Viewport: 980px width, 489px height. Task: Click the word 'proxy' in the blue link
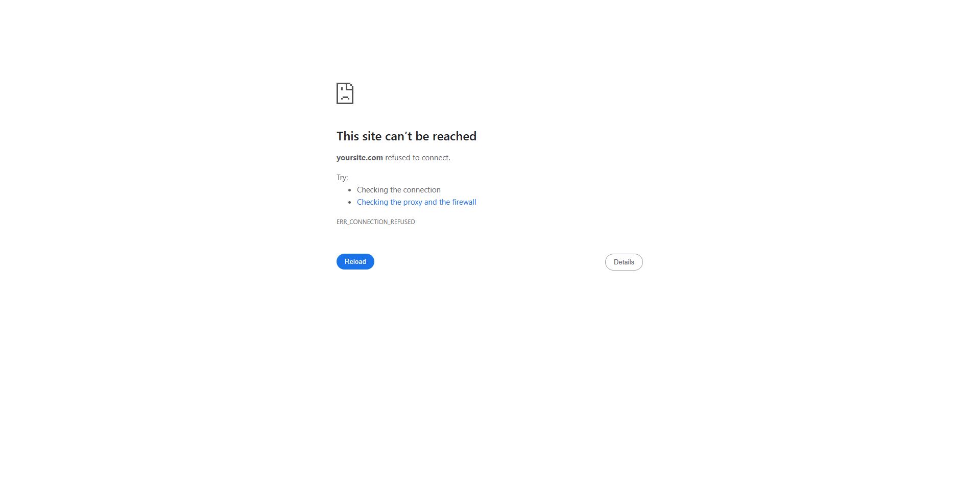click(413, 203)
